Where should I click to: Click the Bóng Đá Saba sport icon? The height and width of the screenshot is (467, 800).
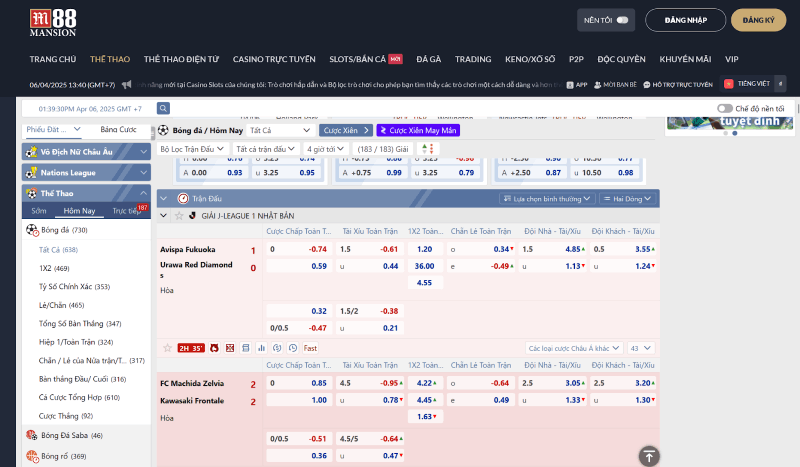click(32, 435)
